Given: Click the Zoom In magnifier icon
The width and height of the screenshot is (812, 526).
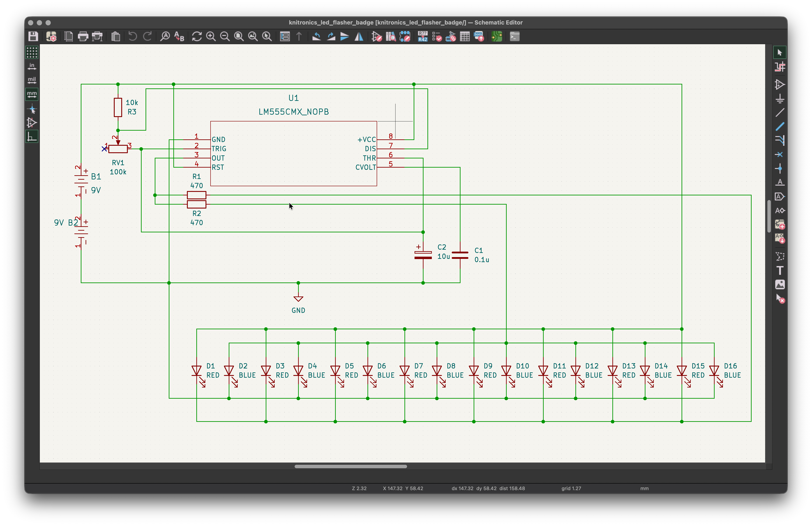Looking at the screenshot, I should 211,37.
